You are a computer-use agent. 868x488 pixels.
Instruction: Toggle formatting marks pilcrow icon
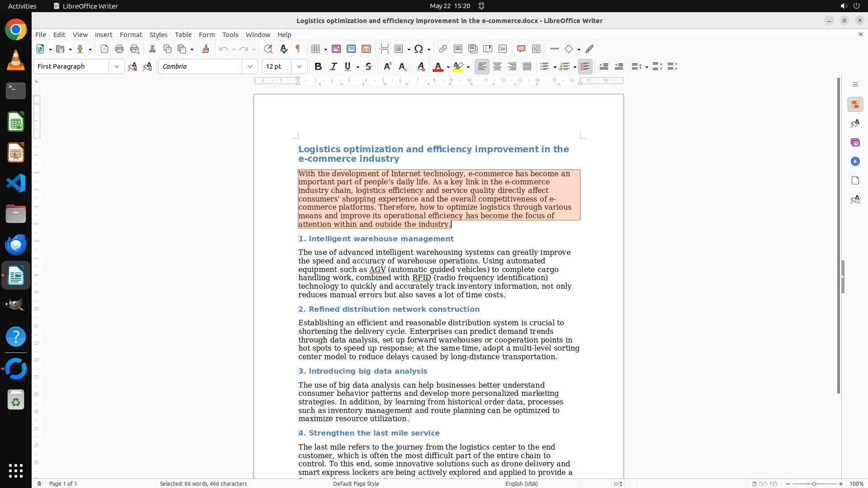click(x=298, y=49)
